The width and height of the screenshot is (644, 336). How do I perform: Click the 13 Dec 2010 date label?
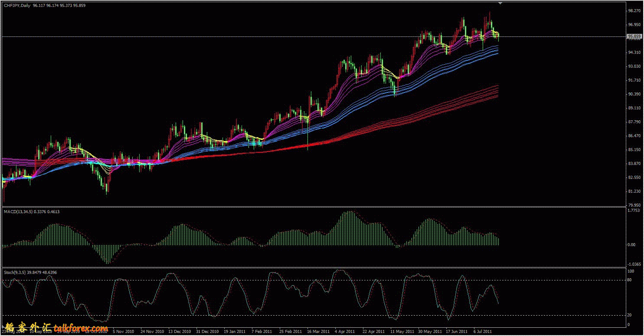pos(179,331)
